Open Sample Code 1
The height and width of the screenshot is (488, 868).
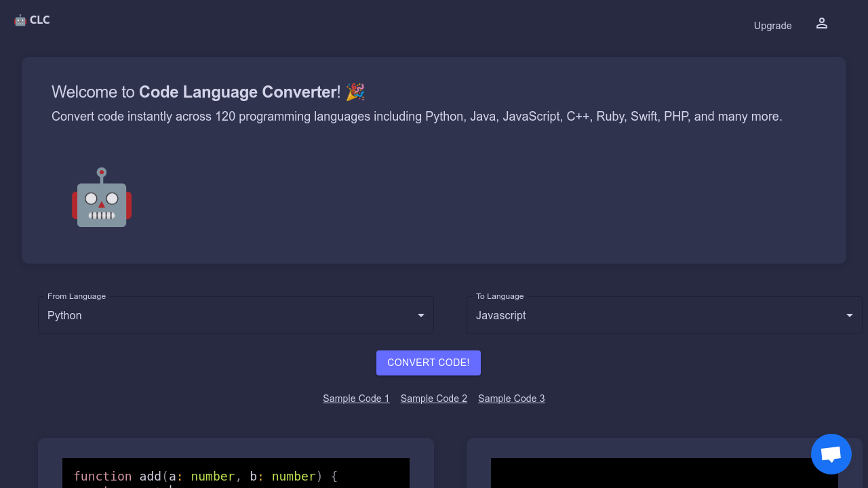(356, 399)
